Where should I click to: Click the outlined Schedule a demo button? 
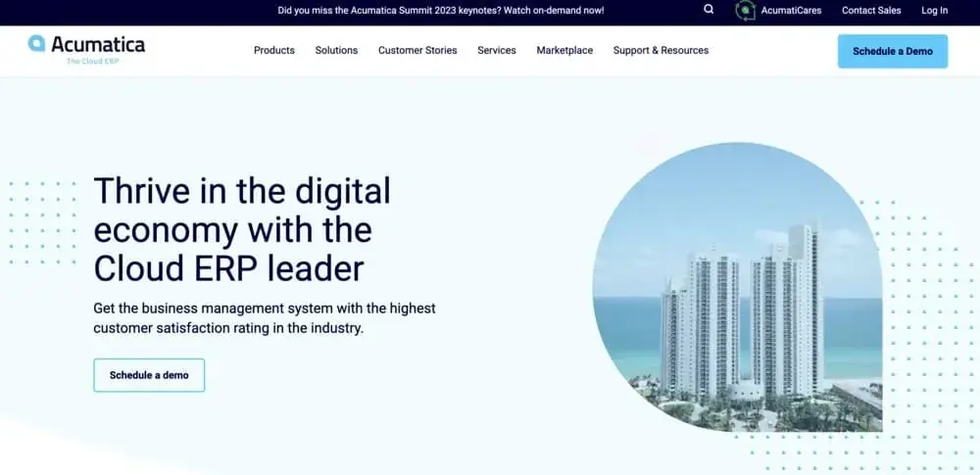(x=149, y=375)
